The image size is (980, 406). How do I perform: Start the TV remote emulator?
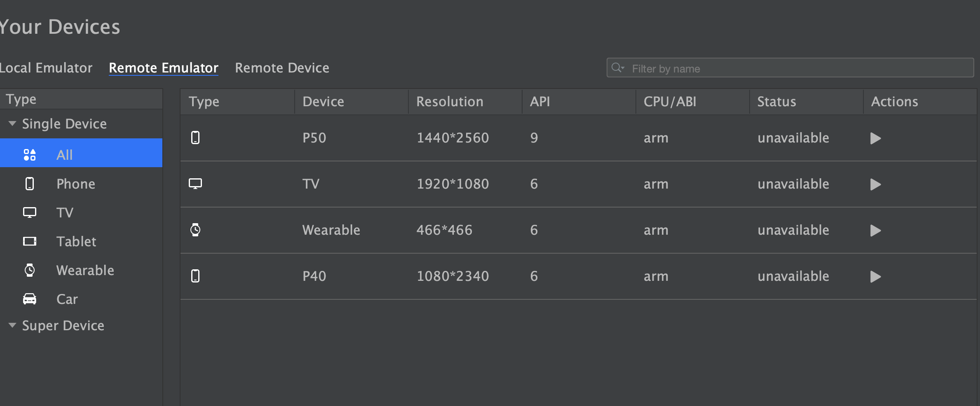tap(875, 184)
